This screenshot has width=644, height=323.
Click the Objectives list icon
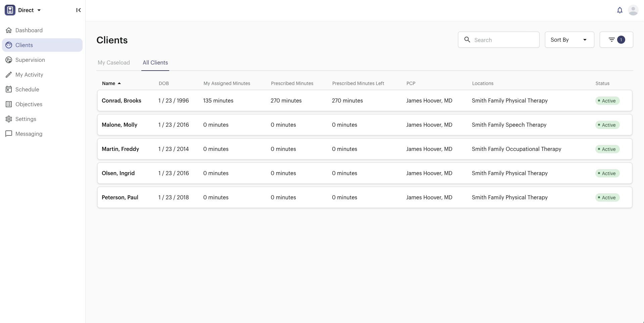[9, 104]
